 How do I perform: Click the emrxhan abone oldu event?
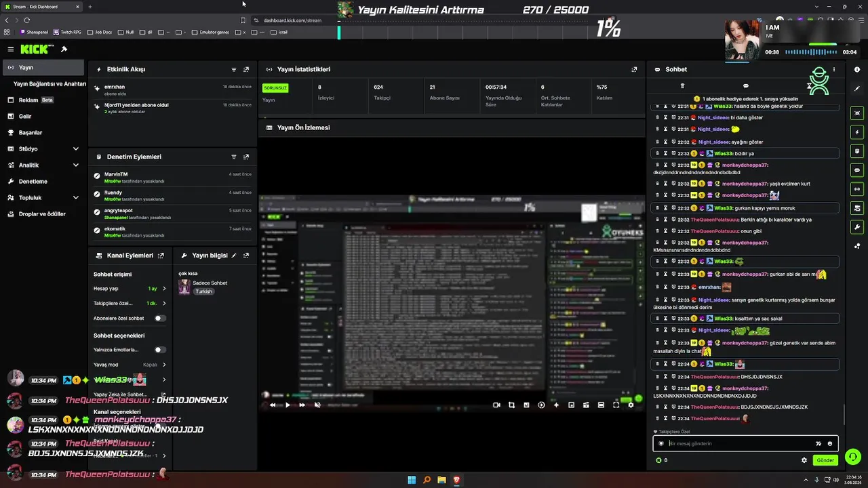pyautogui.click(x=173, y=90)
